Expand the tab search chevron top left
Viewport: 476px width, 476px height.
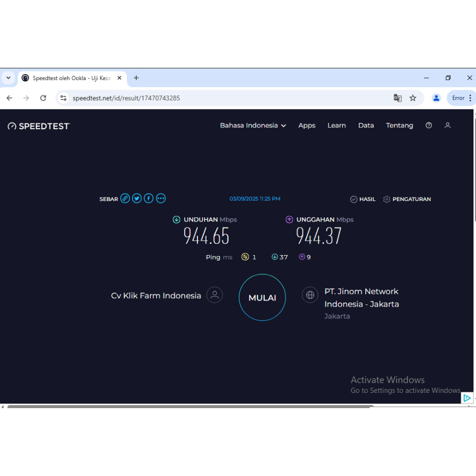8,78
